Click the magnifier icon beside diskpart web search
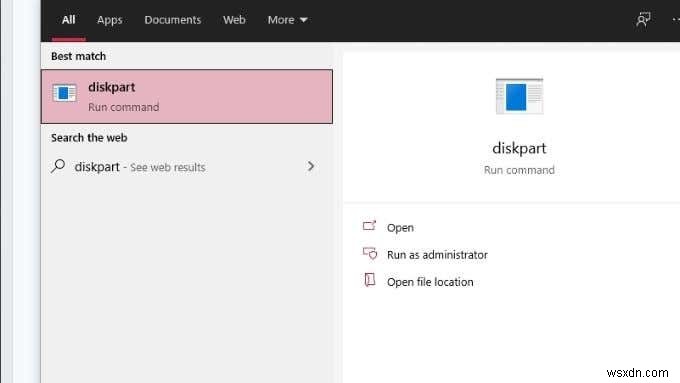The width and height of the screenshot is (680, 383). 58,166
